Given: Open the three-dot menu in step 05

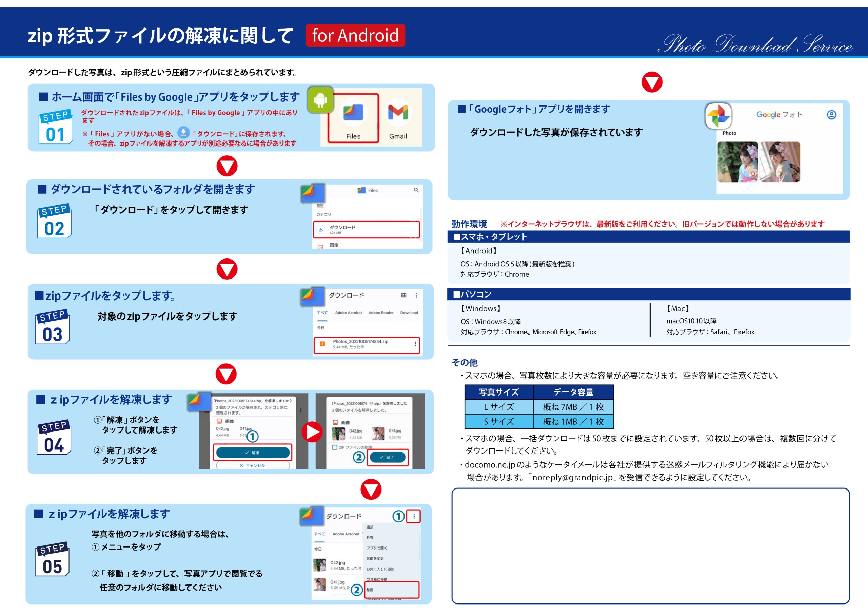Looking at the screenshot, I should click(x=414, y=516).
